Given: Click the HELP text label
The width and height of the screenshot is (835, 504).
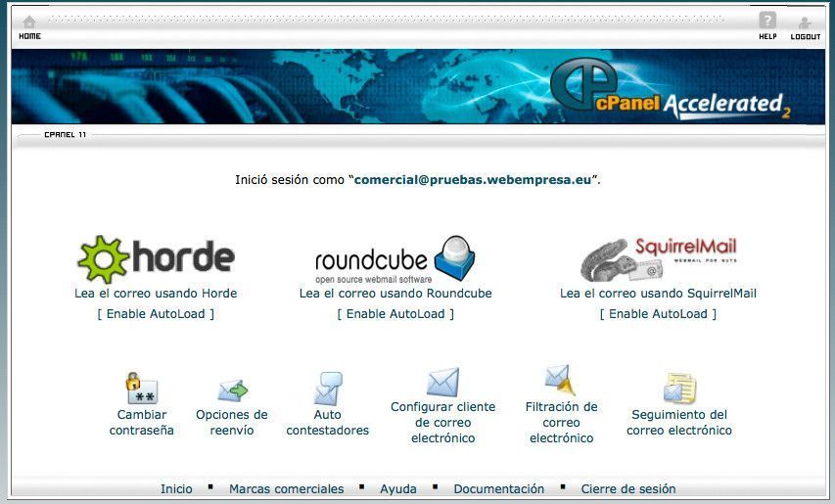Looking at the screenshot, I should click(x=767, y=37).
